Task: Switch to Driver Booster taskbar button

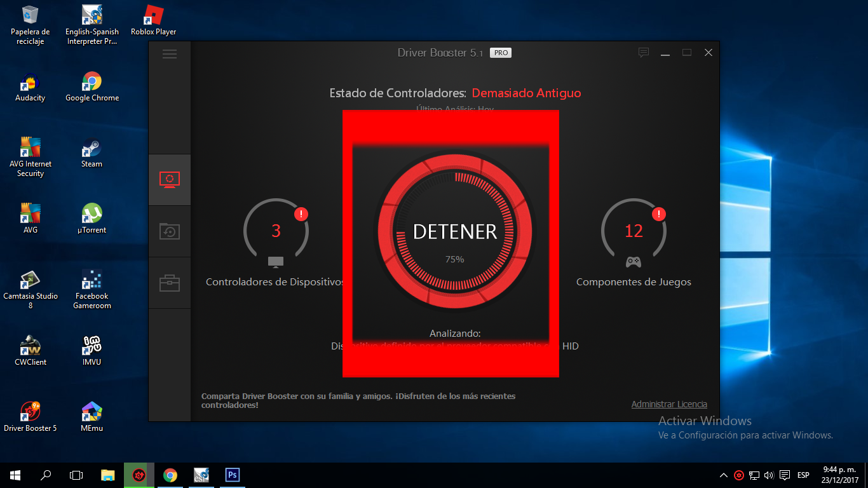Action: (x=139, y=475)
